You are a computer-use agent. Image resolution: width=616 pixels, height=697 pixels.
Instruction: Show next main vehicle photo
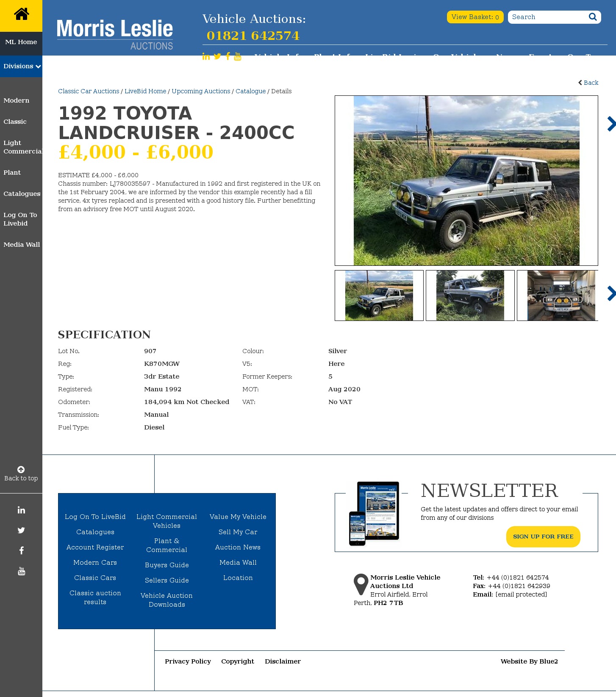(611, 124)
